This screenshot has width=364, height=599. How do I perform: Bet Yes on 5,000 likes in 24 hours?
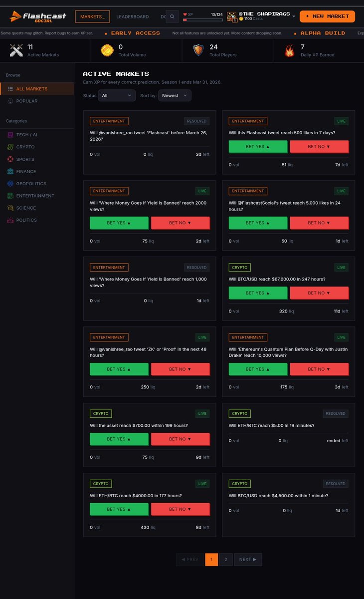pos(258,223)
